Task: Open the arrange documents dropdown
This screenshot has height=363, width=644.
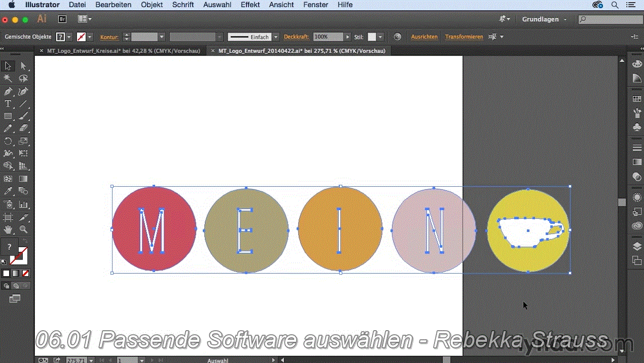Action: (x=84, y=19)
